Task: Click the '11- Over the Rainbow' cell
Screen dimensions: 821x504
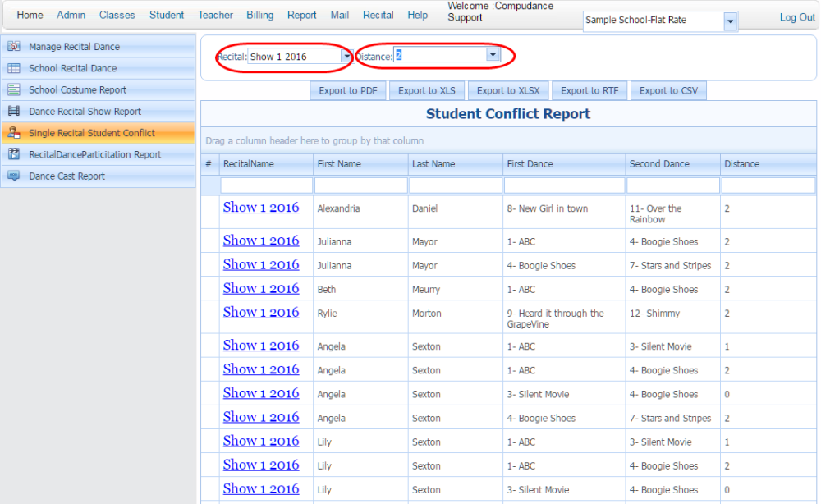Action: 673,212
